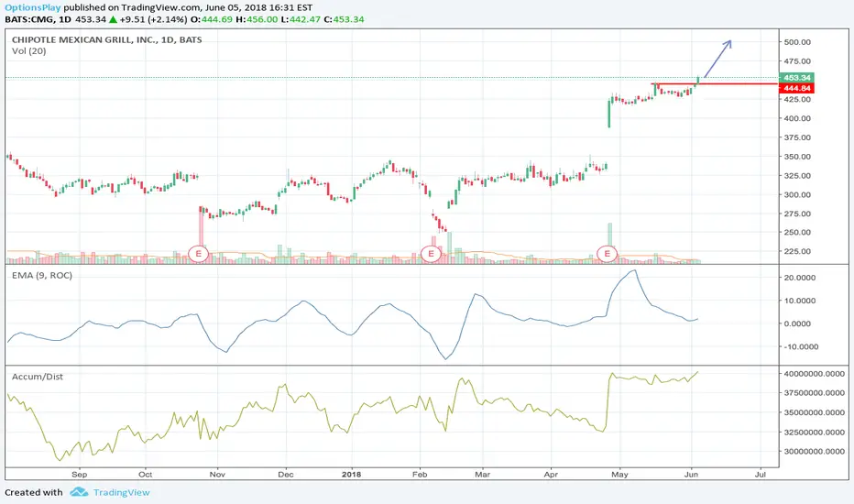
Task: Click the 20.0000 ROC axis label
Action: (x=800, y=278)
